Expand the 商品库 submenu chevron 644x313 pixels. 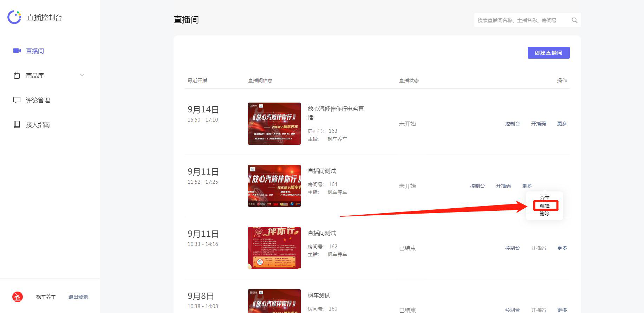(82, 75)
